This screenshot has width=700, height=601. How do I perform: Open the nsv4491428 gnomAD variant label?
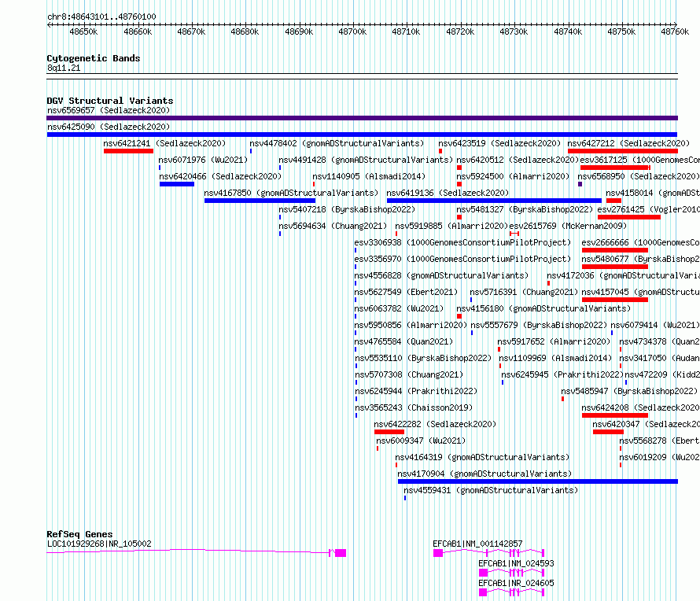tap(366, 160)
